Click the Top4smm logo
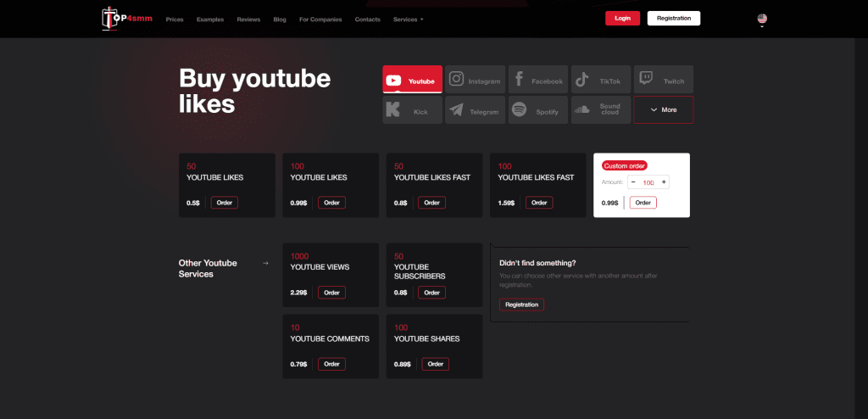This screenshot has width=868, height=419. pos(127,19)
